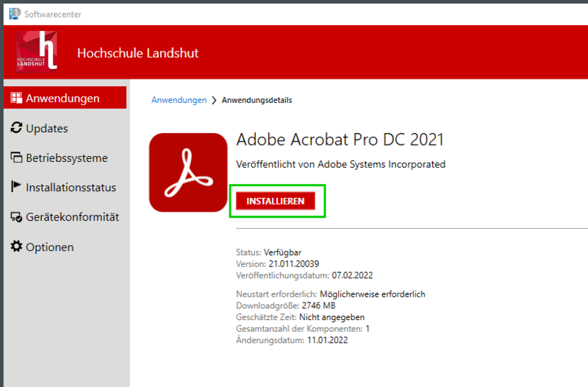
Task: Click the Hochschule Landshut header title
Action: pos(137,53)
